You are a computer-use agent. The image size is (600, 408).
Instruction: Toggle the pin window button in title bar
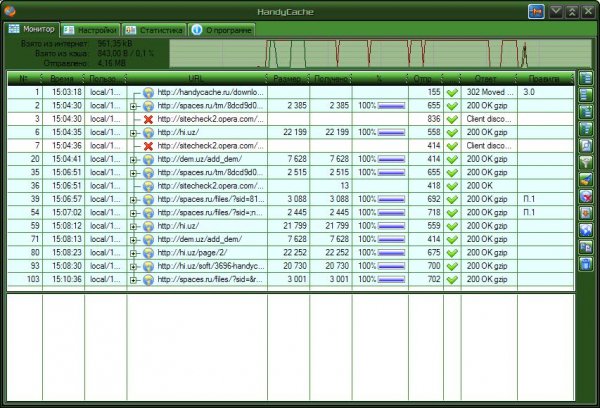(x=536, y=11)
